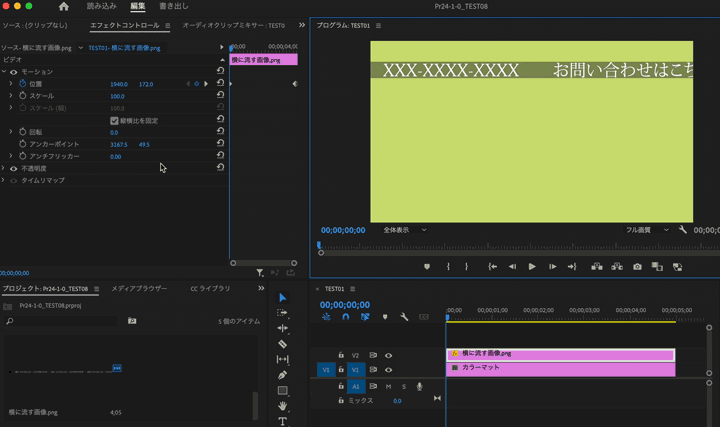Click Mark In button
This screenshot has height=427, width=720.
coord(448,267)
